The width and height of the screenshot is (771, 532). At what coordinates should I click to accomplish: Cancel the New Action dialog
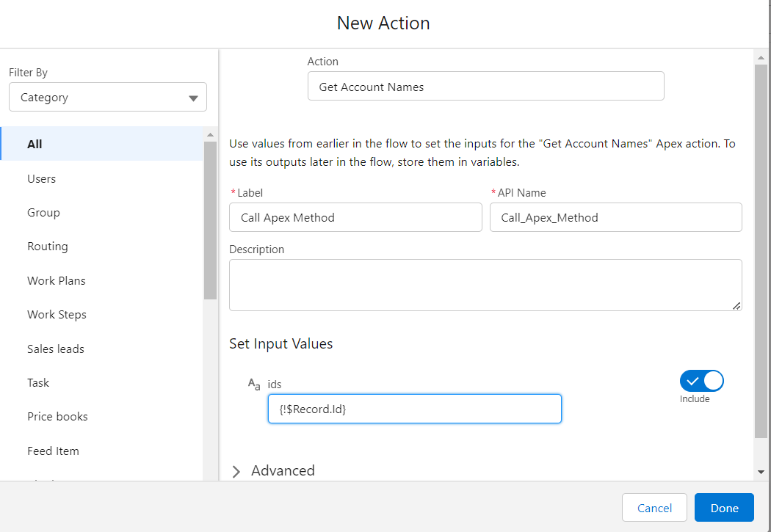(654, 508)
